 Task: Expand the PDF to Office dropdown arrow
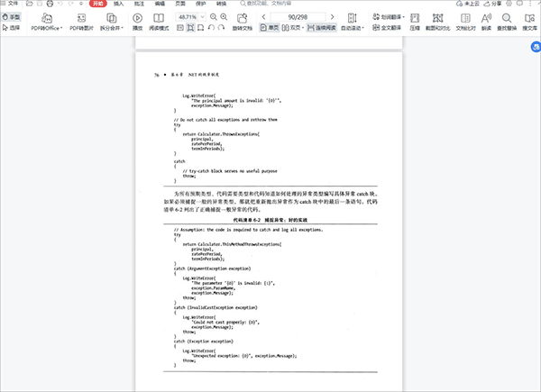[x=61, y=28]
